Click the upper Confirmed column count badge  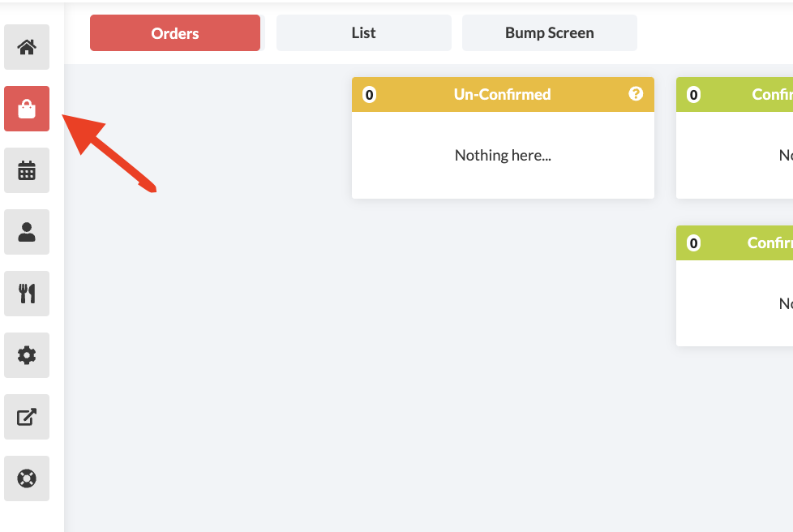pos(693,95)
